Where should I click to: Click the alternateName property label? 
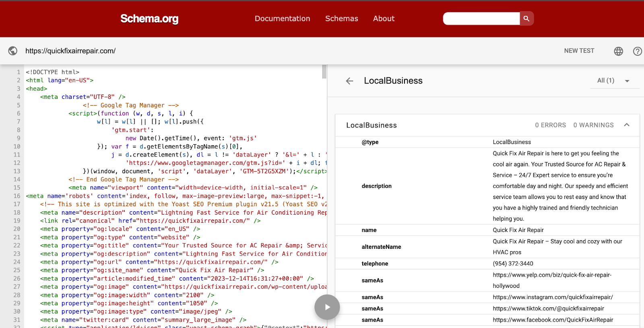pos(381,247)
